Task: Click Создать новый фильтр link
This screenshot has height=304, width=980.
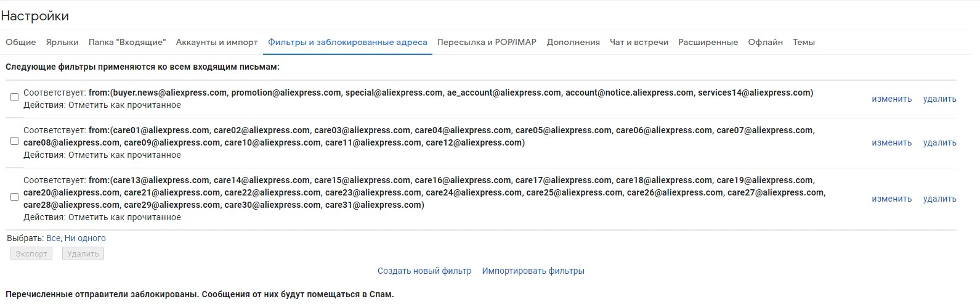Action: point(424,271)
